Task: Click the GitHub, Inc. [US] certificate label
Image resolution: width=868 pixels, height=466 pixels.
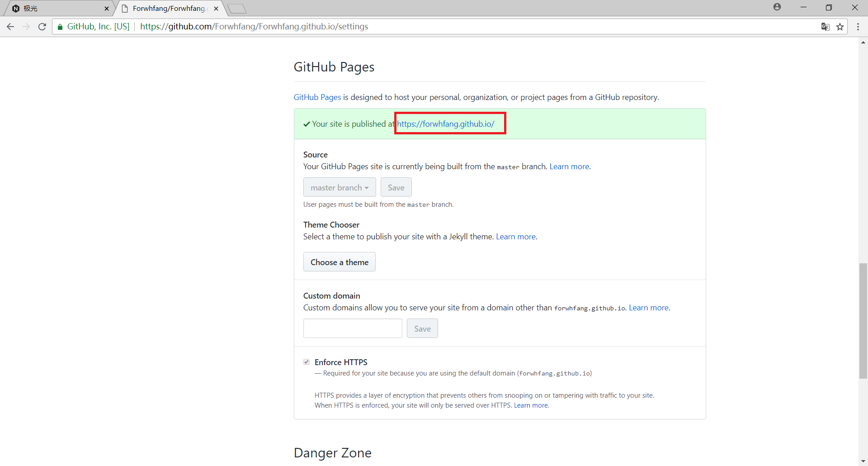Action: [98, 27]
